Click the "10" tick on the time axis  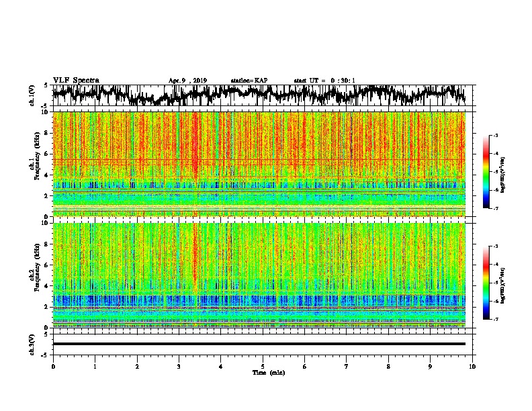(472, 367)
